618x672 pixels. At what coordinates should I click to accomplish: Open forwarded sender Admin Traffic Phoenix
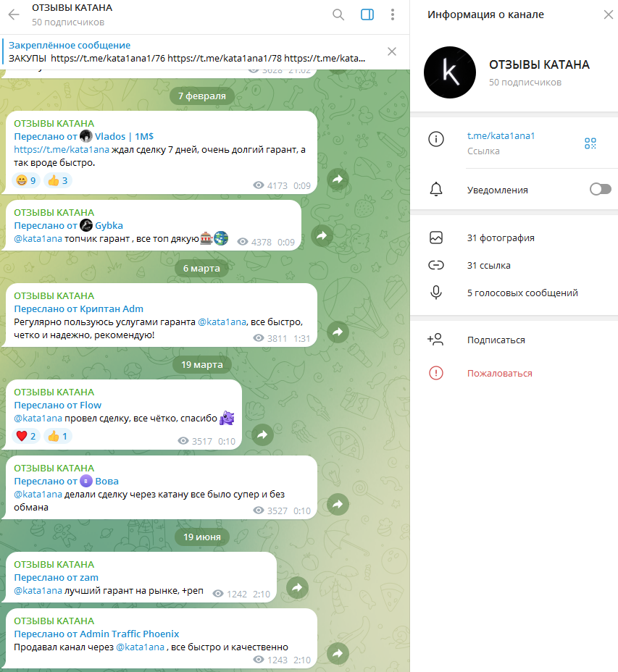click(x=130, y=634)
